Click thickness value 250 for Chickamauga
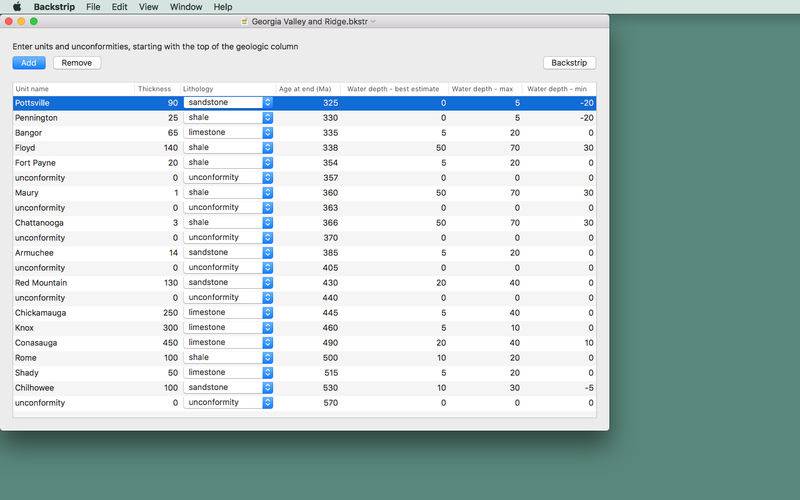 (170, 313)
